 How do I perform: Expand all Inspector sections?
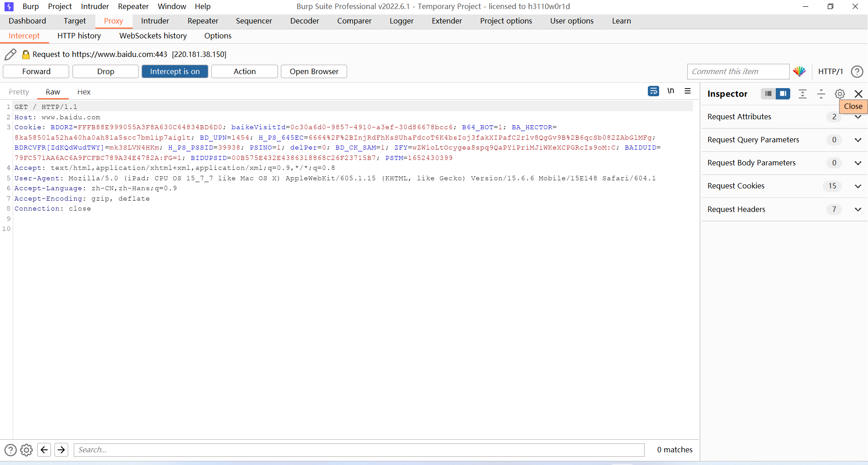802,94
